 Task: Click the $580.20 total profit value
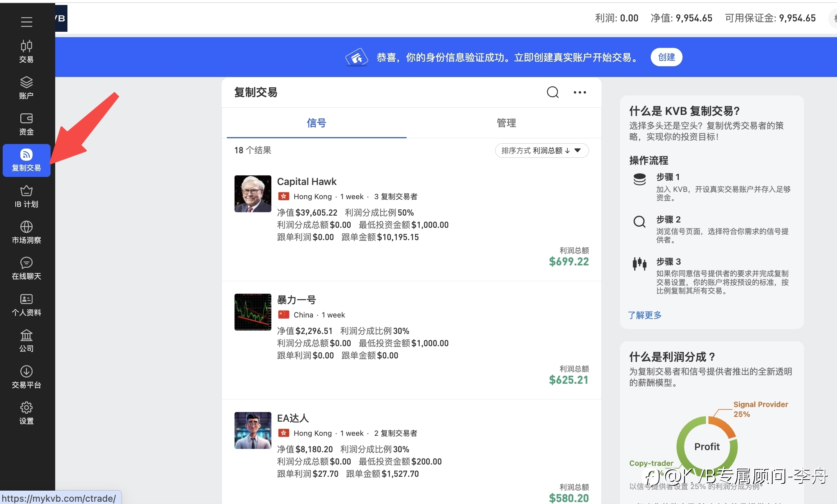point(569,498)
